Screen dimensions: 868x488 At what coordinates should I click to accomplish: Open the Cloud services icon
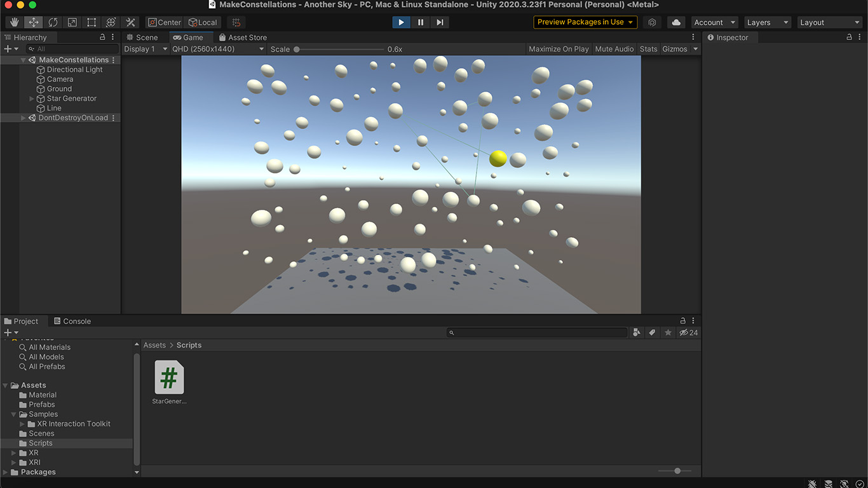click(x=676, y=22)
